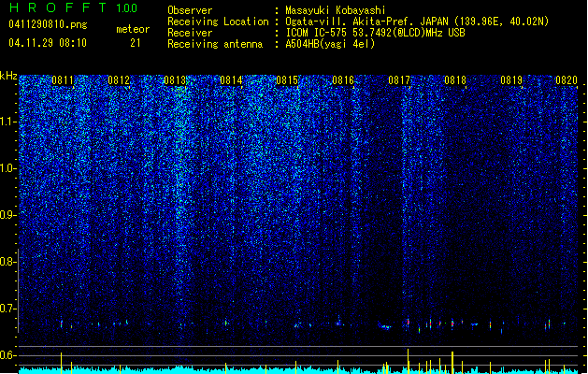Click the 0813 time marker
This screenshot has width=588, height=374.
175,80
